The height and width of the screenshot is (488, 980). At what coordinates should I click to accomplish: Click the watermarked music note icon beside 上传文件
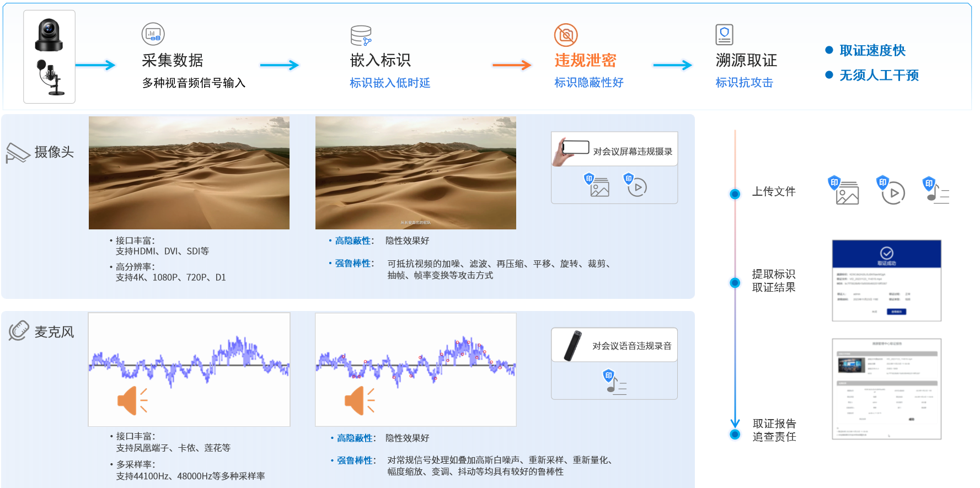pyautogui.click(x=936, y=190)
